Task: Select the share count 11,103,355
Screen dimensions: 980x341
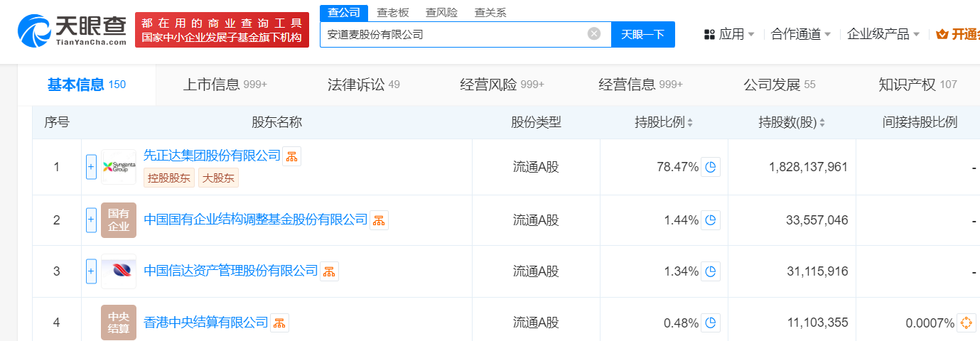Action: click(817, 323)
